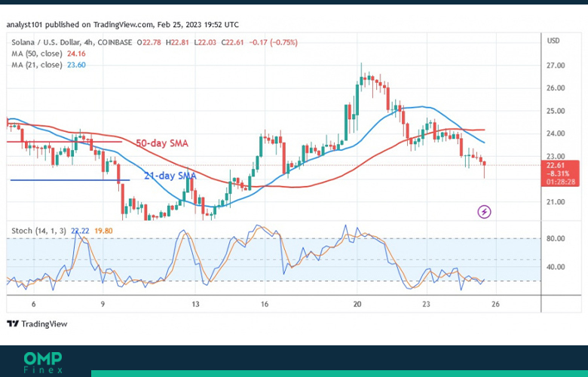Click the '50-day SMA' chart annotation
588x377 pixels.
[161, 143]
